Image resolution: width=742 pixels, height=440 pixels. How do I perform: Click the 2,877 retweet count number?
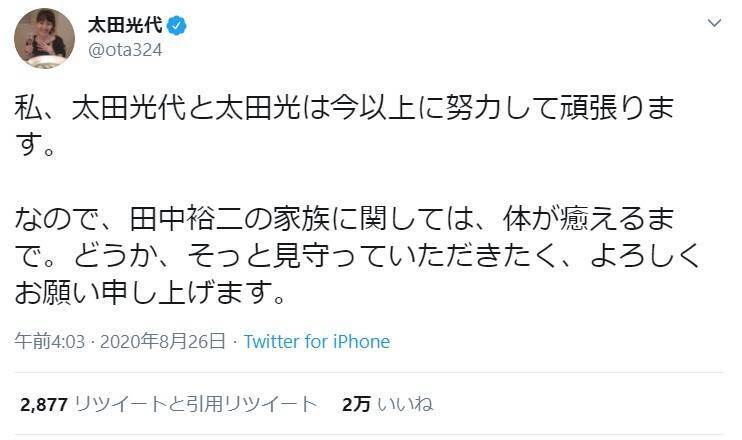(x=42, y=404)
